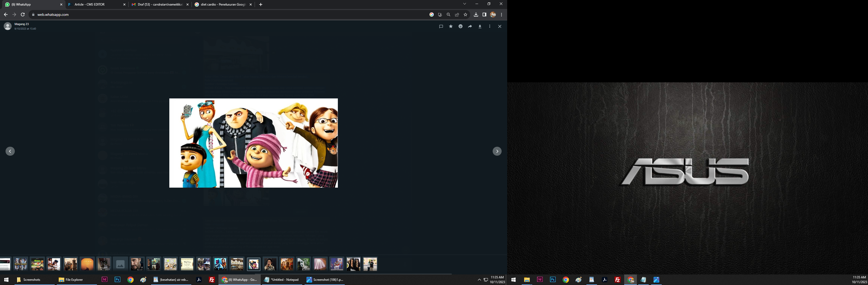Open the Chrome profile avatar
868x285 pixels.
[493, 15]
